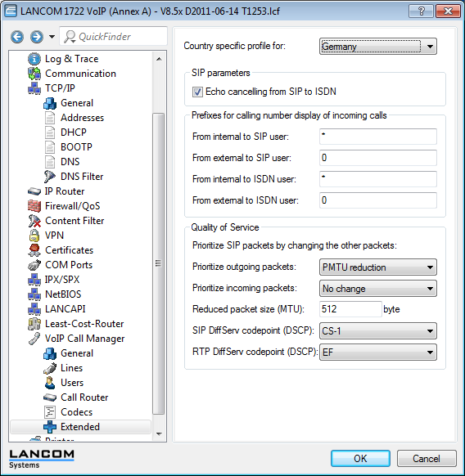465x476 pixels.
Task: Expand RTP DiffServ codepoint dropdown
Action: [x=377, y=353]
